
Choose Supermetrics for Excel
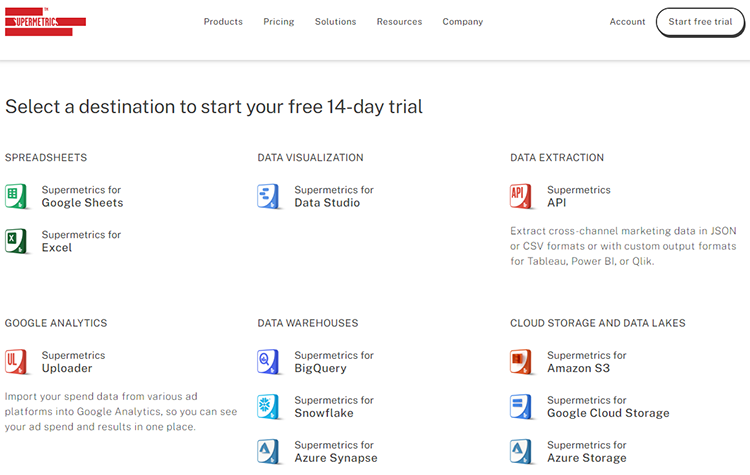pyautogui.click(x=81, y=241)
